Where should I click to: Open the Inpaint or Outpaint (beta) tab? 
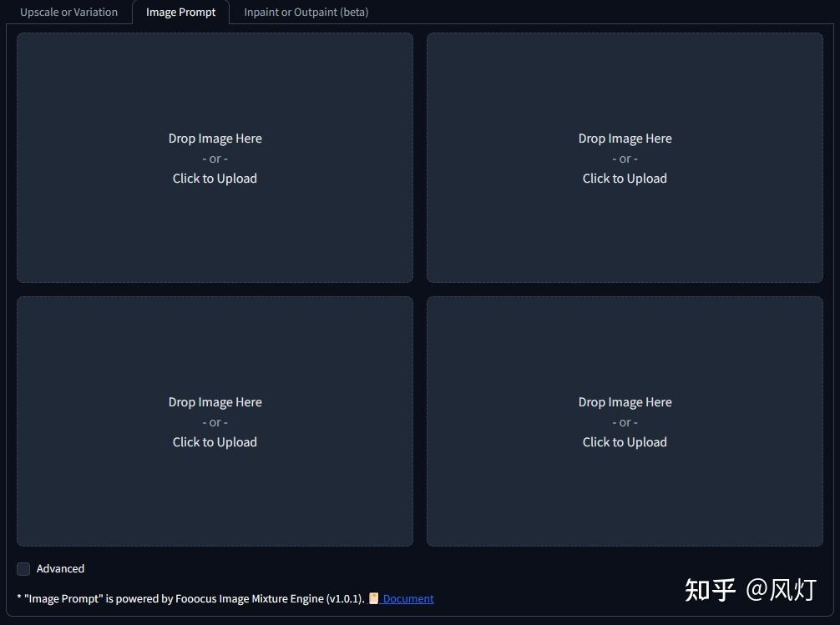tap(306, 12)
